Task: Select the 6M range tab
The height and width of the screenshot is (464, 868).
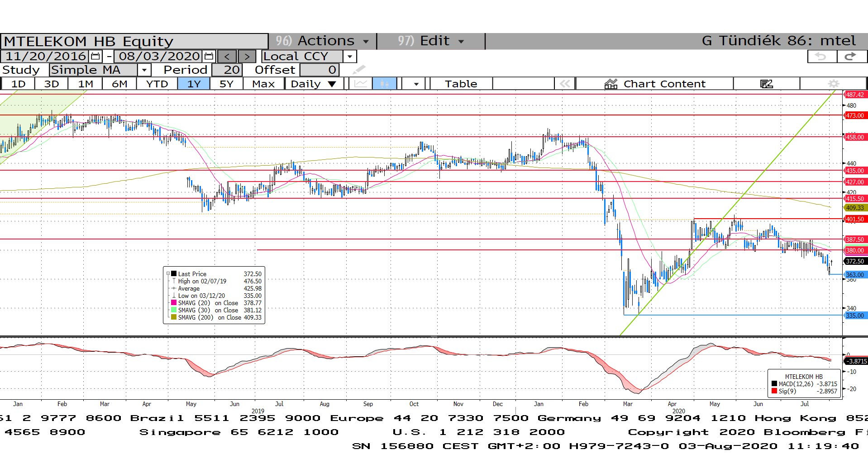Action: (x=119, y=84)
